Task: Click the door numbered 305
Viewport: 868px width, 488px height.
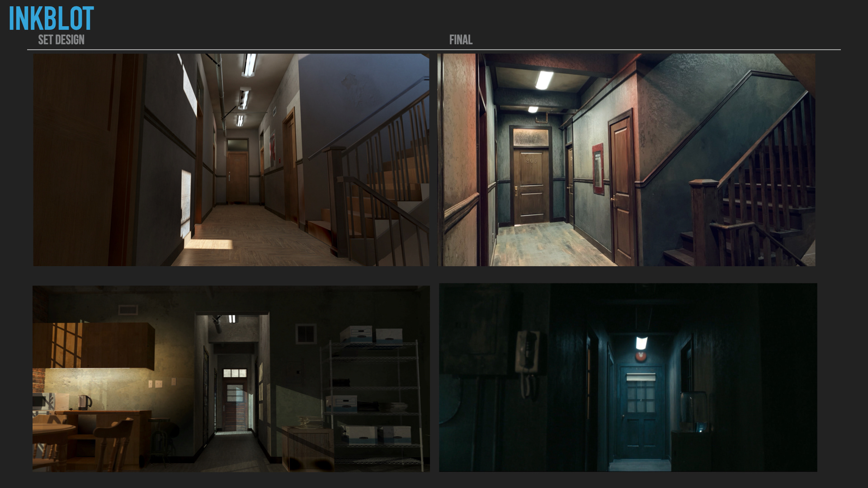Action: (x=532, y=185)
